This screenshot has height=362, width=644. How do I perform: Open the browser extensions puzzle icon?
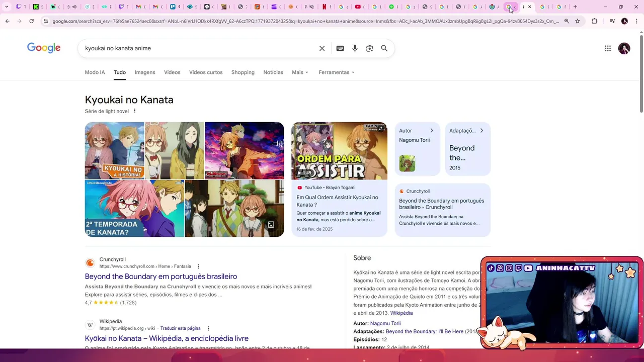tap(595, 21)
